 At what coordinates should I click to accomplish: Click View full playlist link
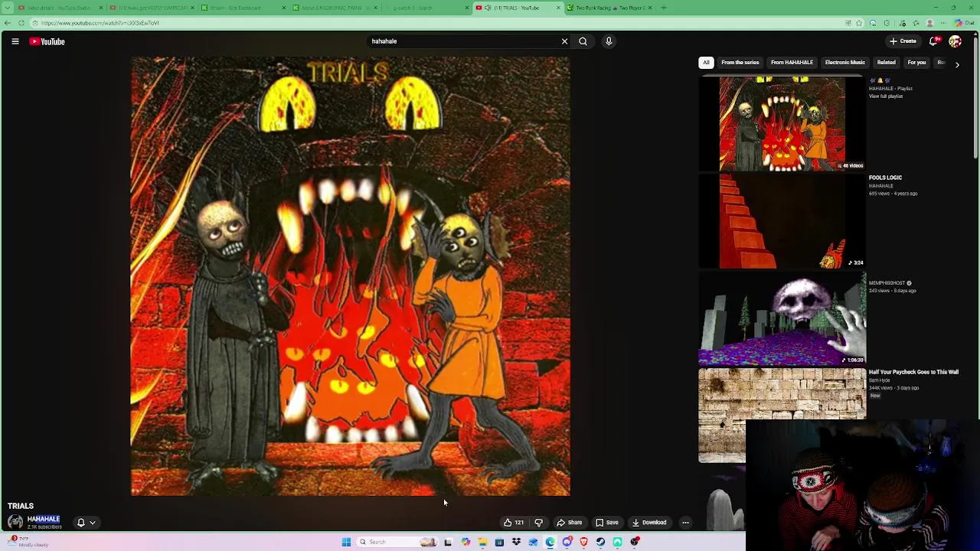886,96
